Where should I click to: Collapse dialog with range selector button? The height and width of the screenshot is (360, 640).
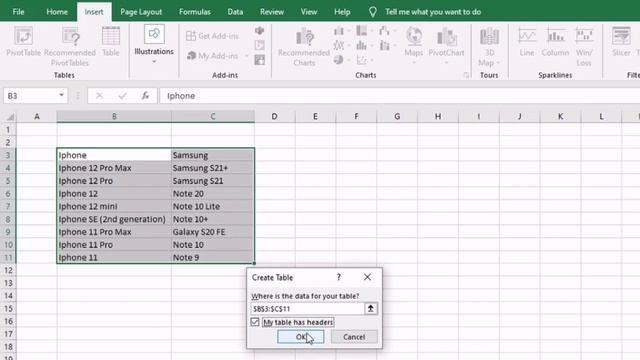coord(371,309)
